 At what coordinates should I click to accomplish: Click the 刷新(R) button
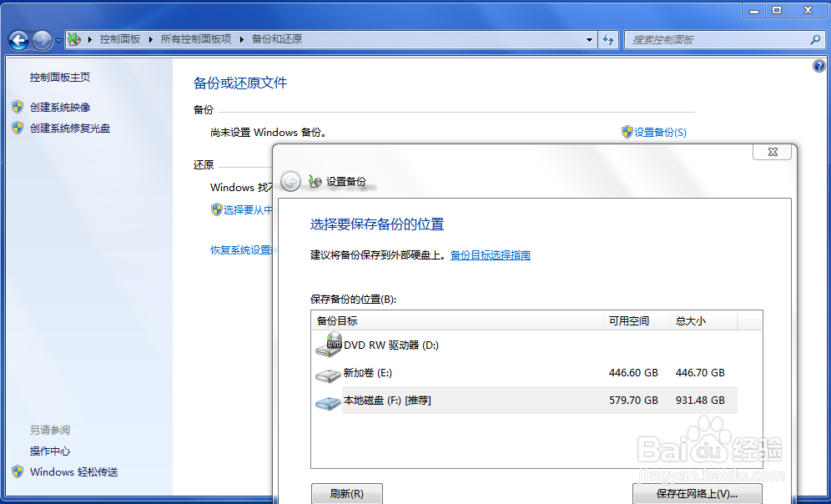(x=346, y=493)
